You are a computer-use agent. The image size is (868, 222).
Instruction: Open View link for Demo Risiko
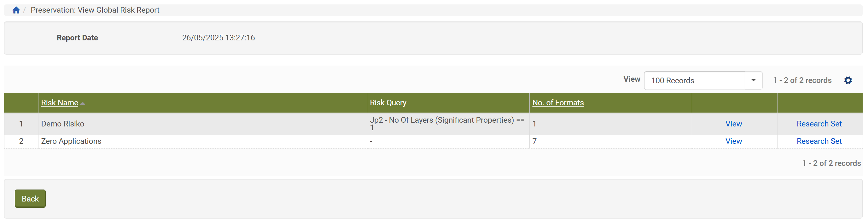[x=734, y=124]
